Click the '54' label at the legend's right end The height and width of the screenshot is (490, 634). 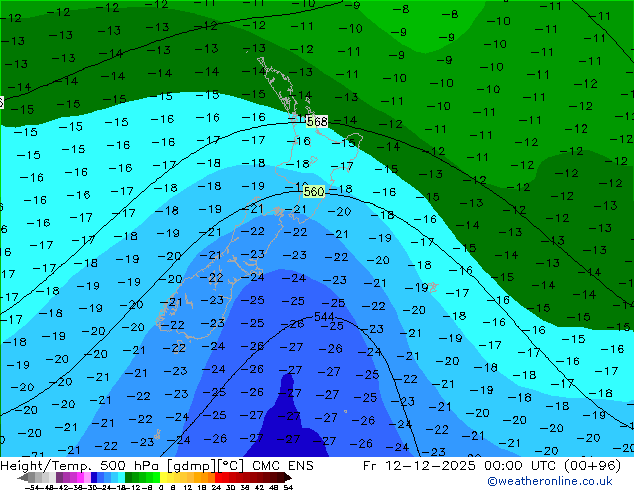tap(288, 487)
